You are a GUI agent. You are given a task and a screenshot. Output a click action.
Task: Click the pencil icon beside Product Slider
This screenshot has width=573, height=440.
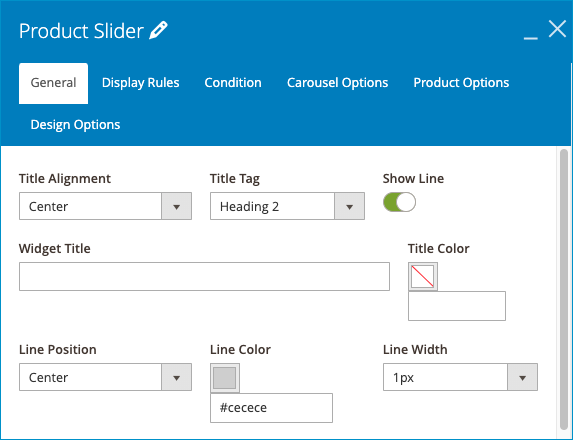coord(158,30)
